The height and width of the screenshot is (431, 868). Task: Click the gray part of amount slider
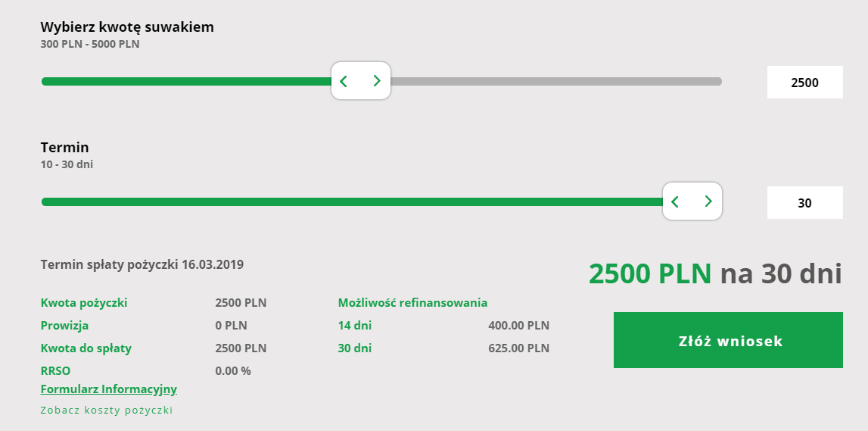pos(555,82)
